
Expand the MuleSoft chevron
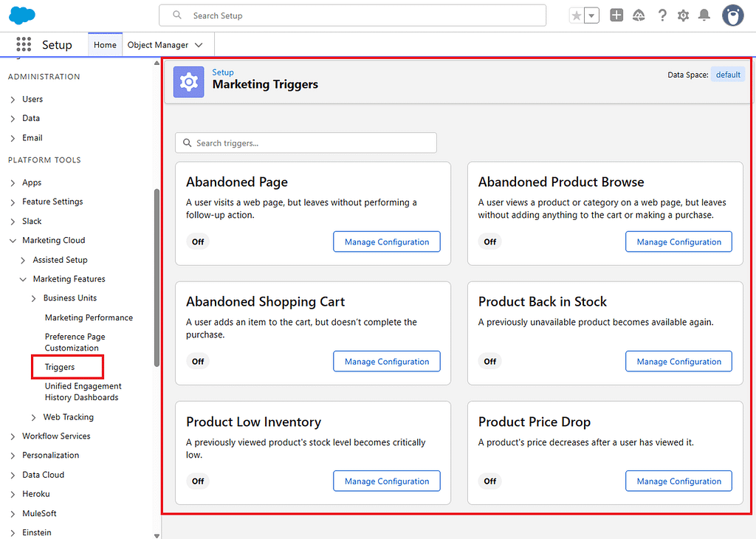[x=13, y=514]
